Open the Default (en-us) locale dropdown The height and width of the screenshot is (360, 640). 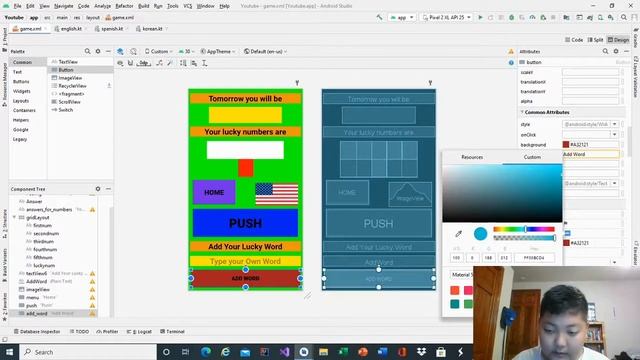265,51
